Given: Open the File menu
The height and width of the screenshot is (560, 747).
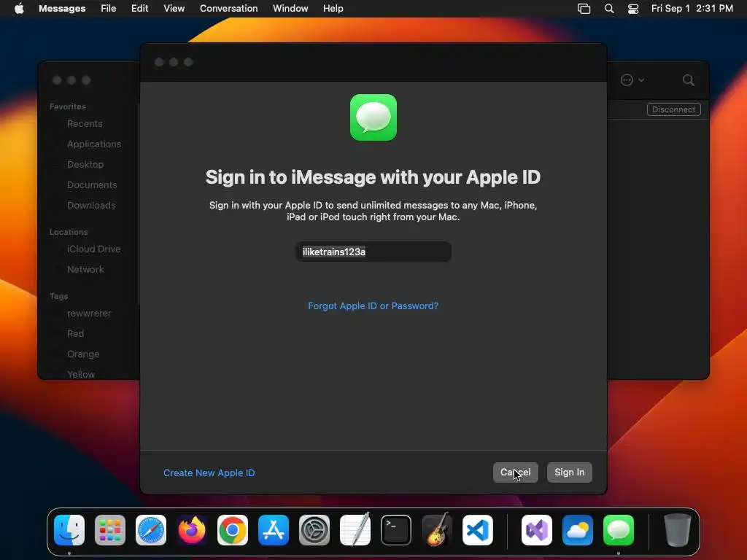Looking at the screenshot, I should [108, 8].
